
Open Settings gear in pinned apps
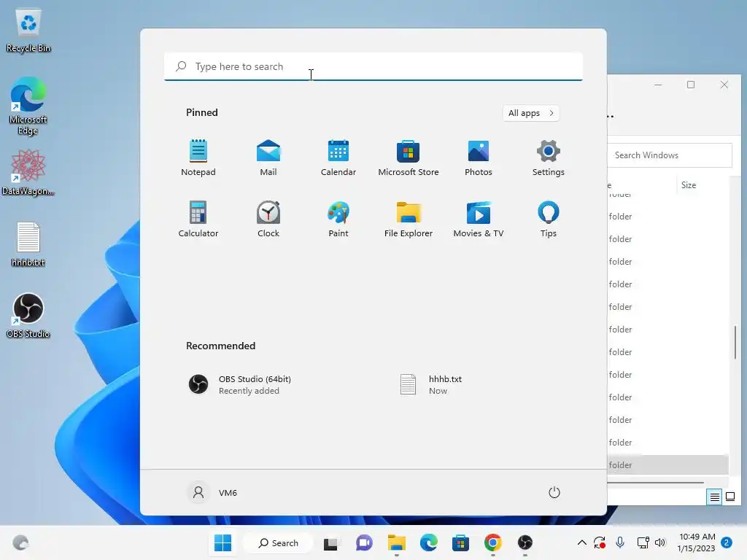point(549,158)
